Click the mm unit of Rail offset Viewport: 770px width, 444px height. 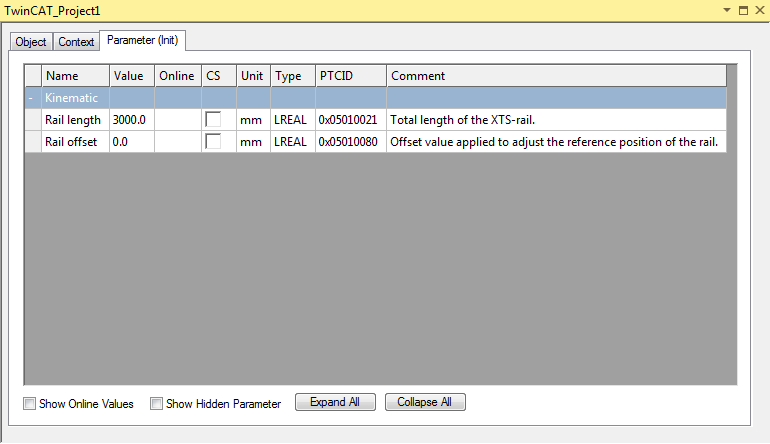click(253, 142)
